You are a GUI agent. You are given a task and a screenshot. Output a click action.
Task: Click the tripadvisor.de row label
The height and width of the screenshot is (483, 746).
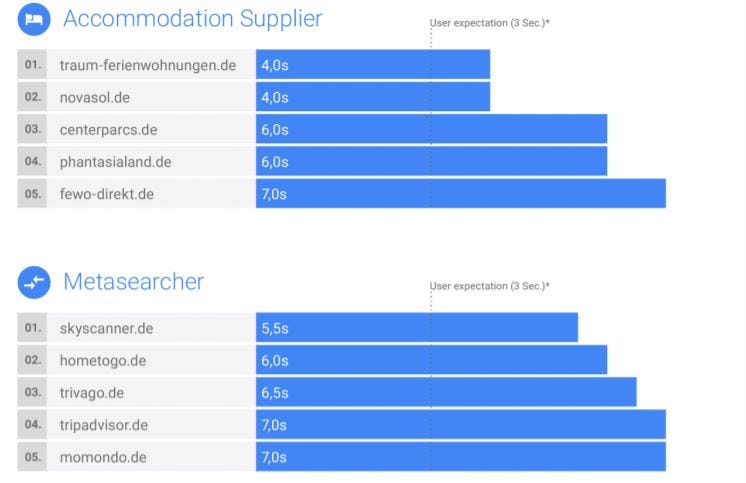104,425
